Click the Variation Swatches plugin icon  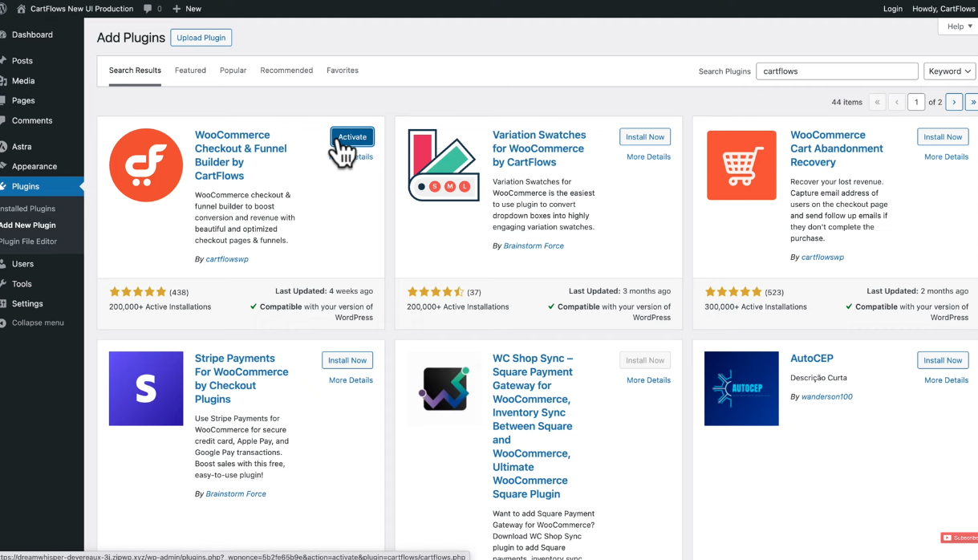tap(444, 165)
